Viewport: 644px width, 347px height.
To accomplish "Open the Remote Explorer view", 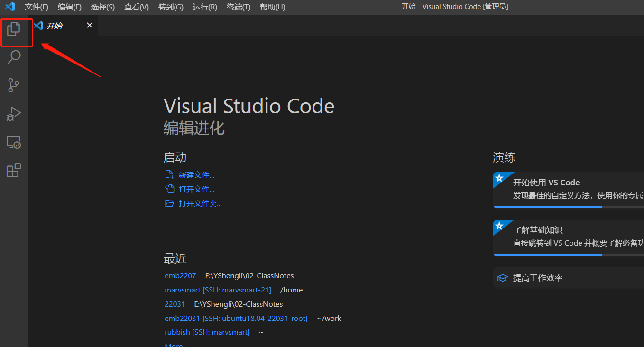I will coord(14,142).
